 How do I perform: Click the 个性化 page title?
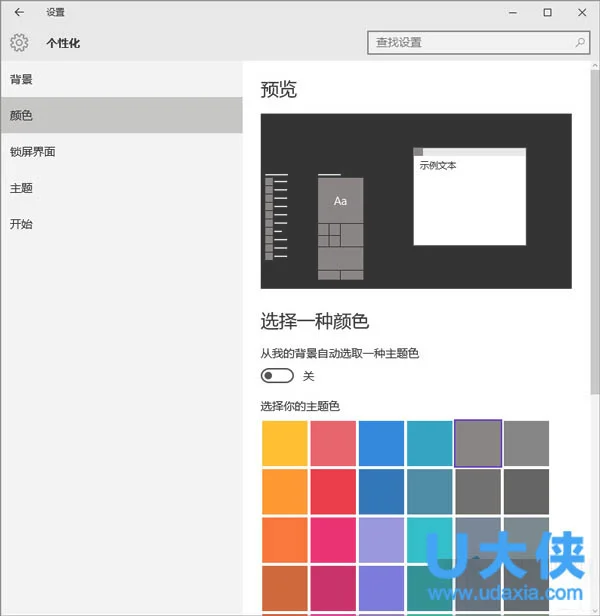pyautogui.click(x=63, y=43)
